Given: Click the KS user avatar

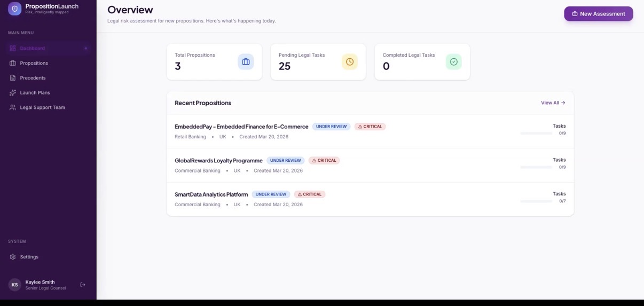Looking at the screenshot, I should tap(14, 285).
